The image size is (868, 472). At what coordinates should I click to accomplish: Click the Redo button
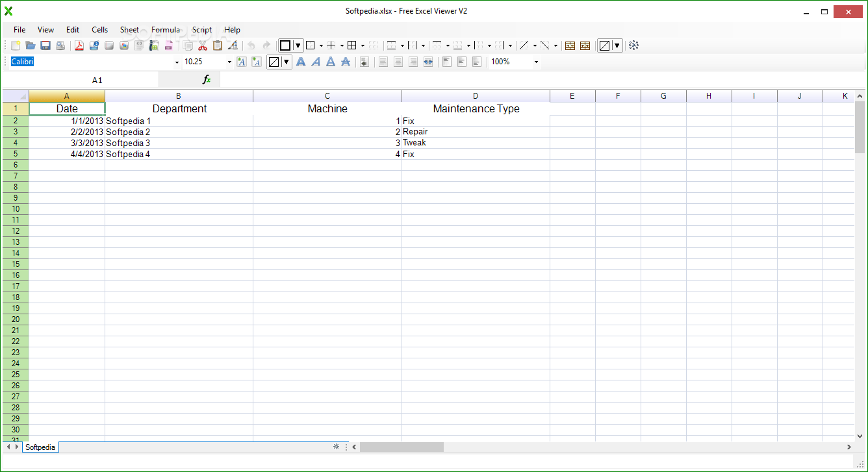pyautogui.click(x=266, y=45)
